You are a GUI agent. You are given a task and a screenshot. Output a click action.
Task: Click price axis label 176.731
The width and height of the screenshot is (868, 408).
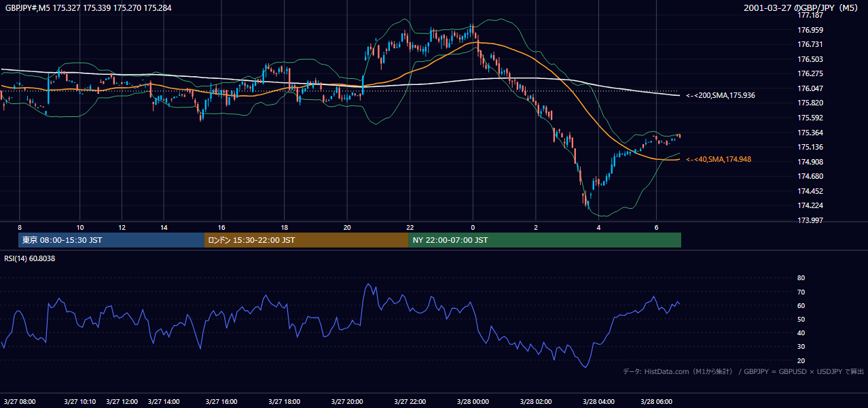pyautogui.click(x=810, y=44)
